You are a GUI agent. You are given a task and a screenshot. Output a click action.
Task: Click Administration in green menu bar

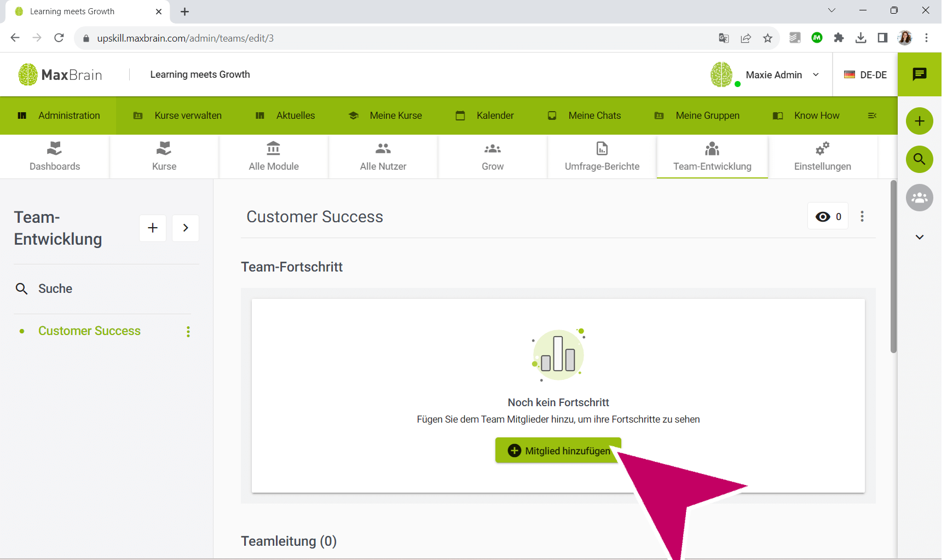58,116
